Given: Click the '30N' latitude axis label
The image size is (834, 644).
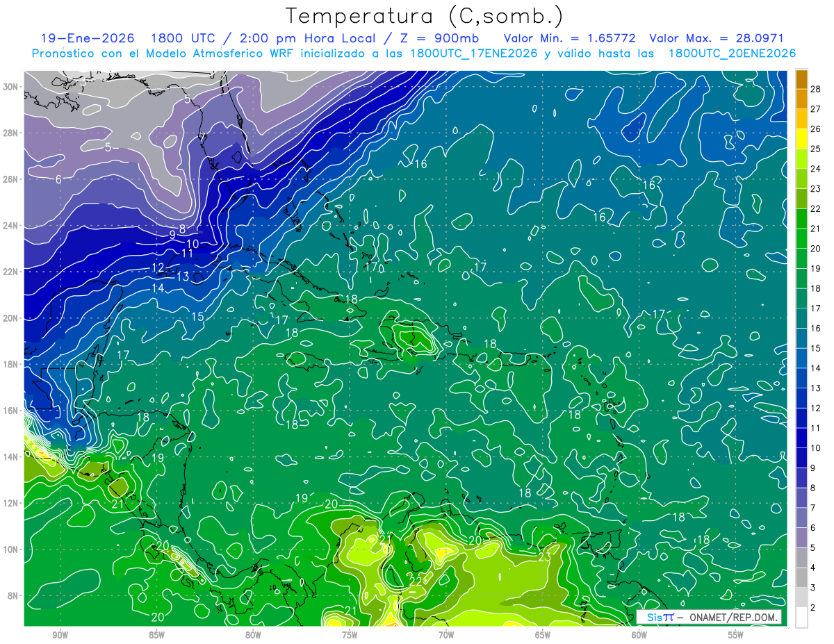Looking at the screenshot, I should [11, 87].
